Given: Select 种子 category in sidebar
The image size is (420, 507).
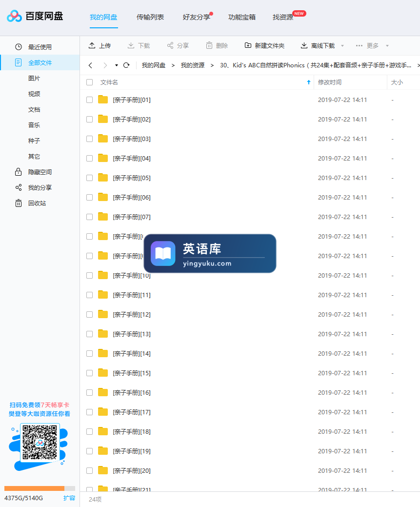Looking at the screenshot, I should point(34,141).
